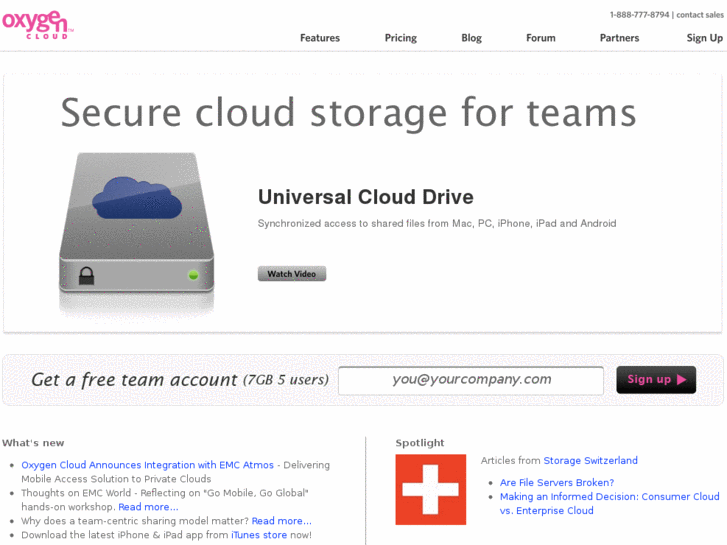
Task: Visit the Storage Switzerland link
Action: (590, 461)
